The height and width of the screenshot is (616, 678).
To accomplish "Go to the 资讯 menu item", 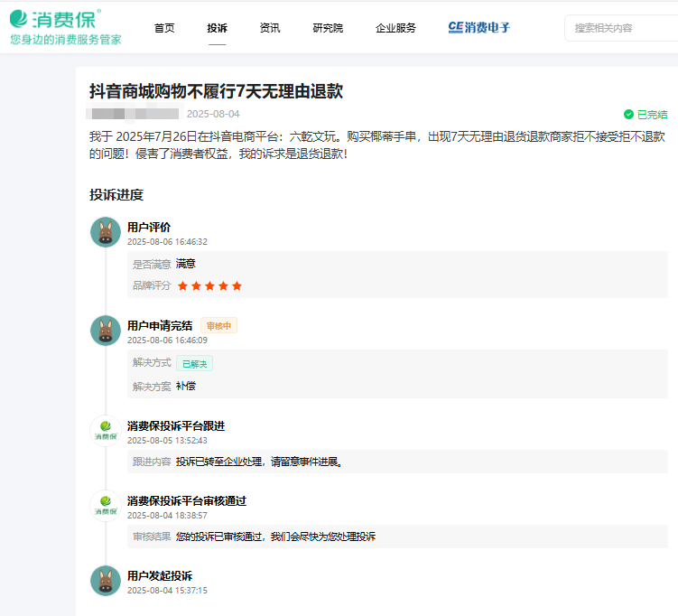I will pos(269,28).
